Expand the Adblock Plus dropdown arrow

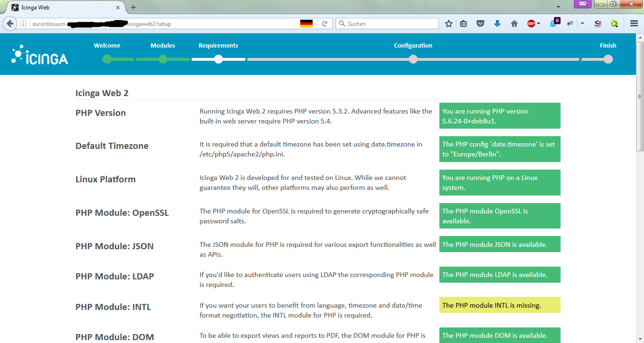pos(539,24)
